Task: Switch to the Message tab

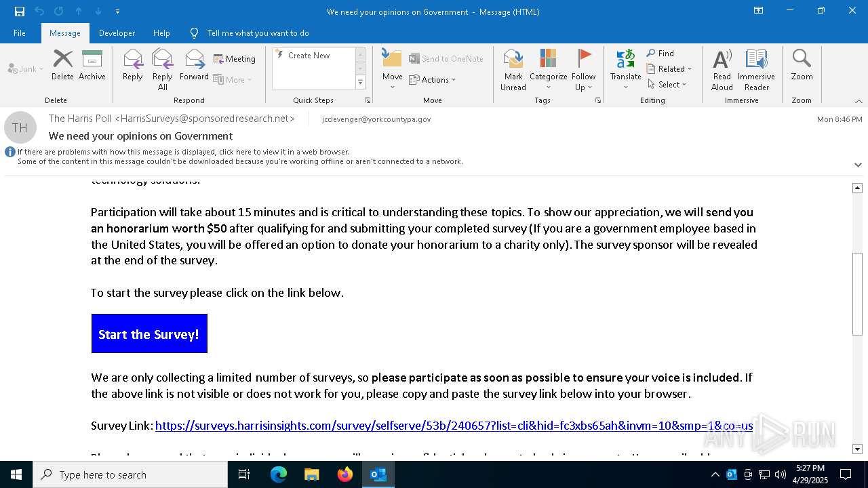Action: (65, 33)
